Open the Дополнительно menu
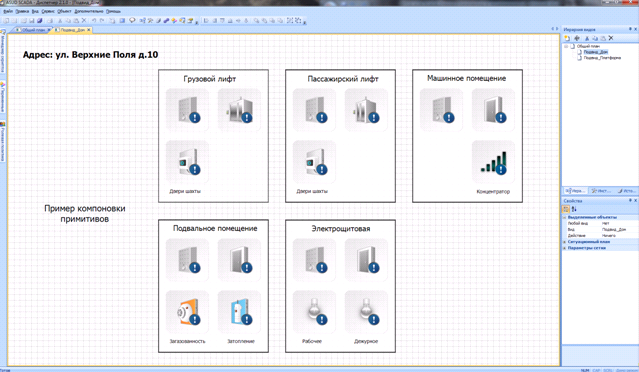The image size is (639, 372). [x=89, y=11]
